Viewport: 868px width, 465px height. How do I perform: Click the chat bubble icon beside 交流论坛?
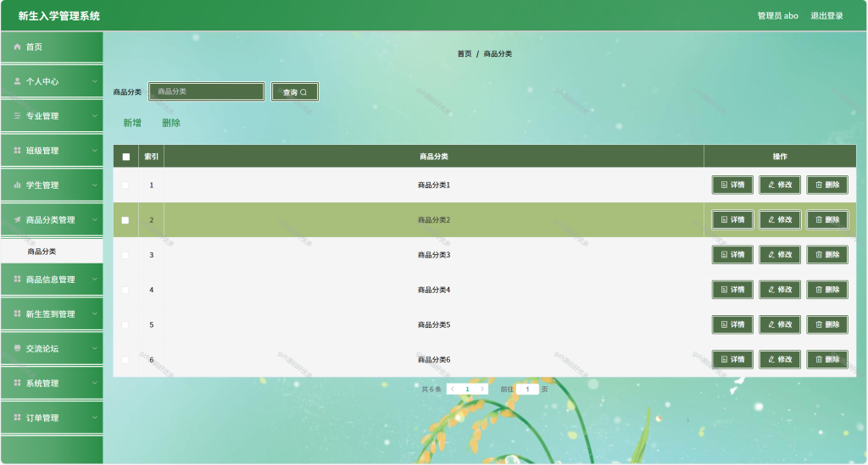[17, 348]
